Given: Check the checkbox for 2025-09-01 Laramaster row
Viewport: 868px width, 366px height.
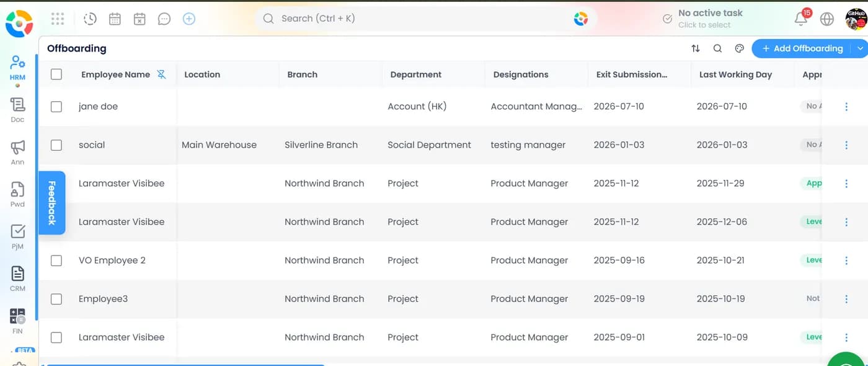Looking at the screenshot, I should (x=56, y=337).
